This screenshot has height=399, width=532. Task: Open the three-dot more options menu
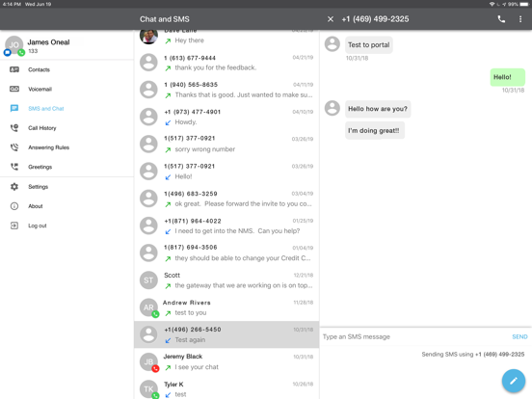[x=520, y=19]
